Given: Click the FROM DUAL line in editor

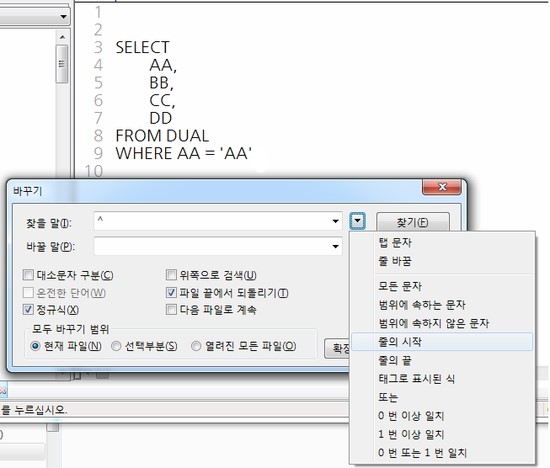Looking at the screenshot, I should click(x=162, y=136).
